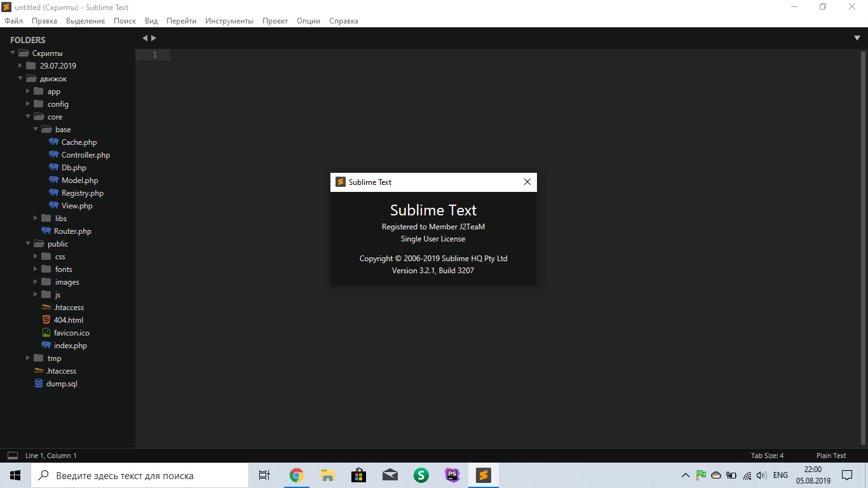Expand the fonts folder
This screenshot has width=868, height=488.
[x=36, y=269]
